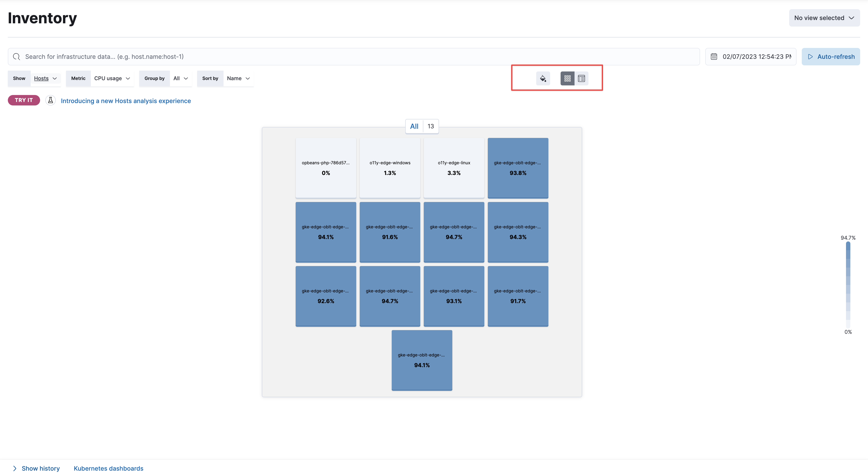Select the All tab above the waffle map

point(414,126)
